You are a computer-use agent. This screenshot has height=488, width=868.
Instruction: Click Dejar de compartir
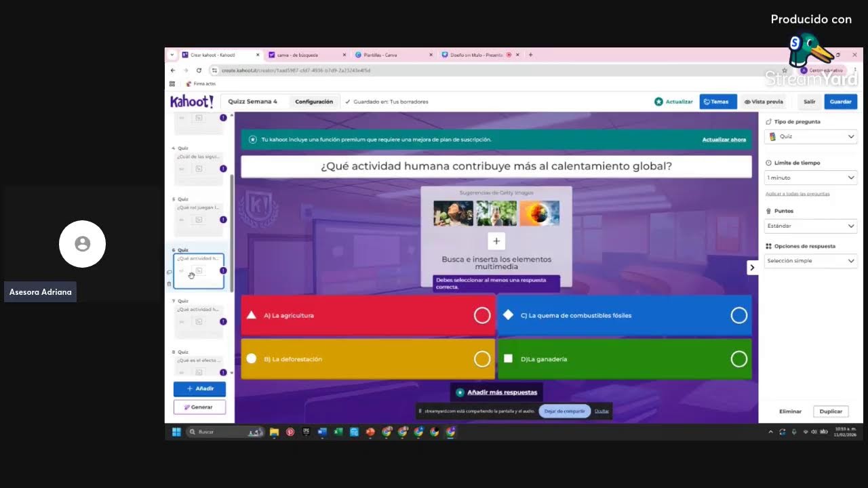click(x=564, y=411)
